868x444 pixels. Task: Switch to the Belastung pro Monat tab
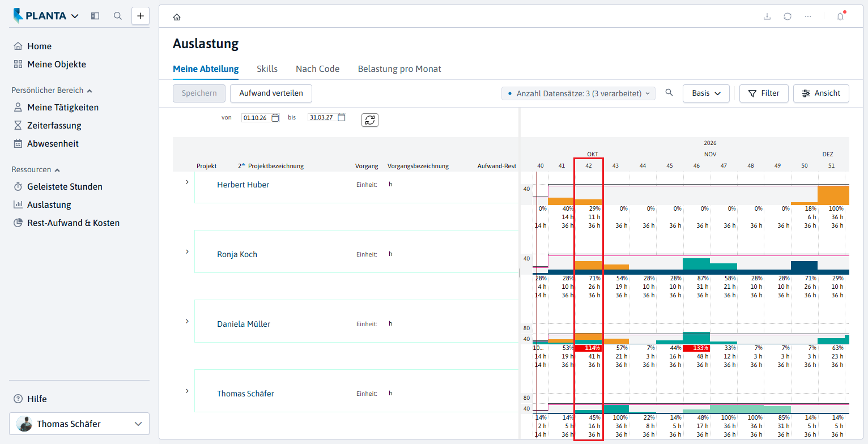coord(399,69)
